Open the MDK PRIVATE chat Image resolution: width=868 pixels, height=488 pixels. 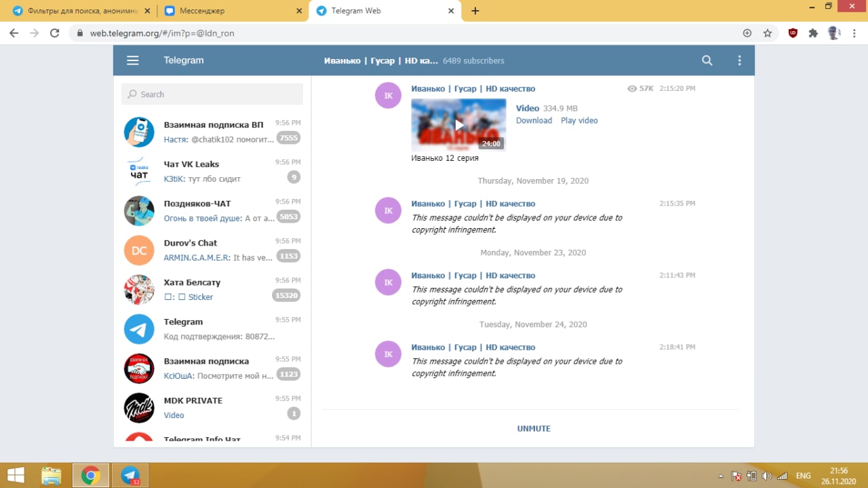(x=212, y=407)
